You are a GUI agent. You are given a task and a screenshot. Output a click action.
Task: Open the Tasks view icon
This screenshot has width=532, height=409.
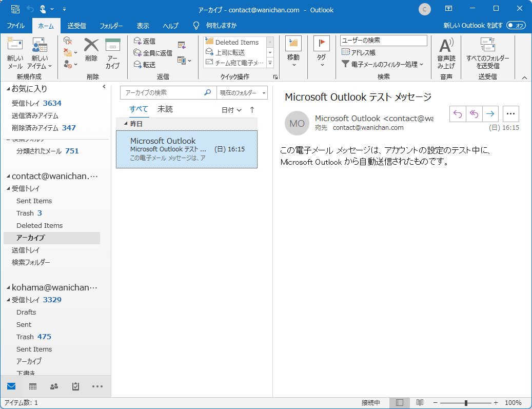tap(75, 386)
